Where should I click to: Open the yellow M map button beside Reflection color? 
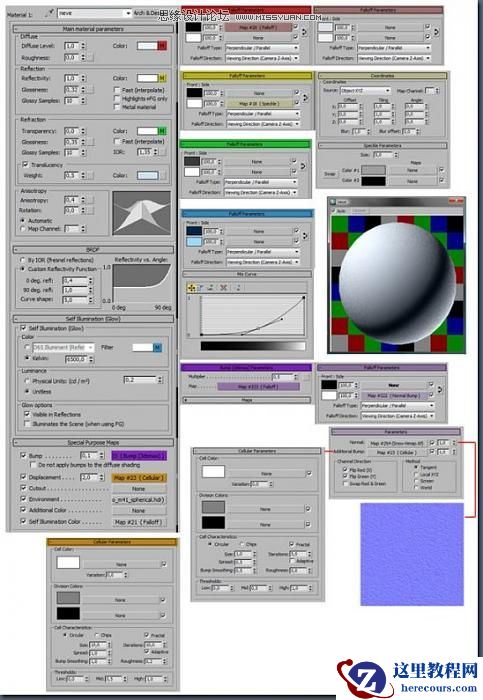pos(162,78)
